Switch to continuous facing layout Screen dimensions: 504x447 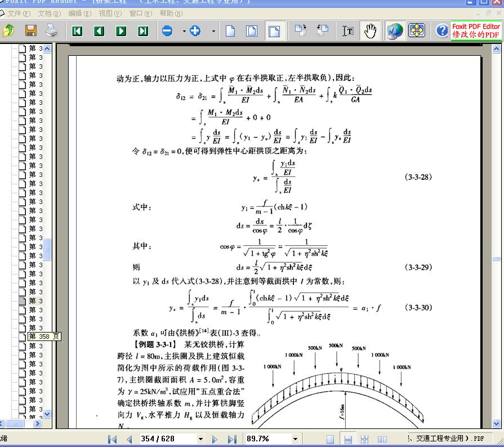point(364,439)
